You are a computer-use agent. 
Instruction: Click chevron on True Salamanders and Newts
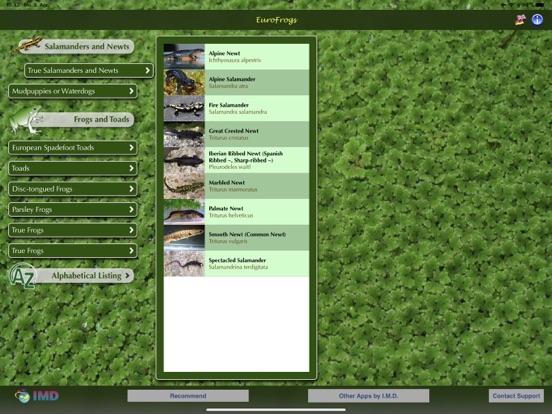(148, 70)
